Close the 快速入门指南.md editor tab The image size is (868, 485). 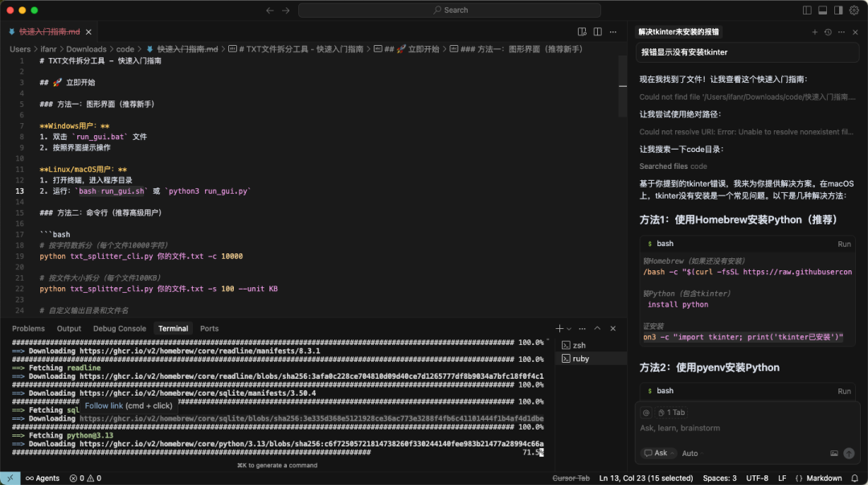tap(88, 31)
